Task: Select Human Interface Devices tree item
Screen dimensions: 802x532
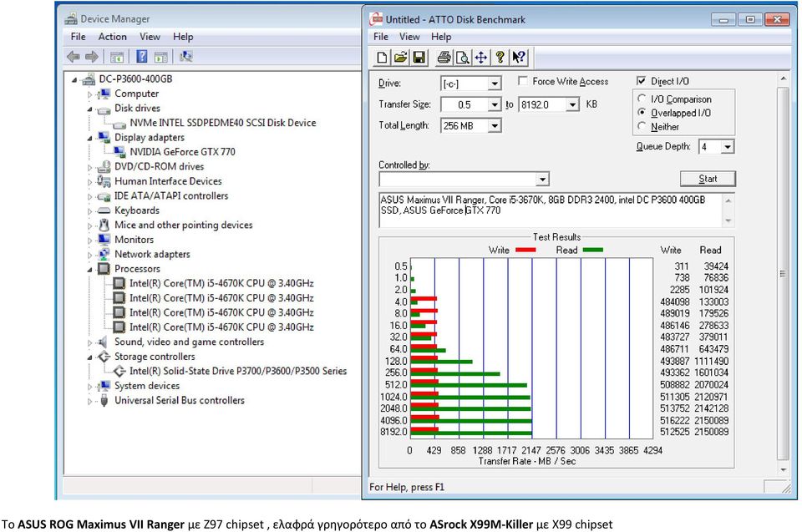Action: pyautogui.click(x=168, y=181)
